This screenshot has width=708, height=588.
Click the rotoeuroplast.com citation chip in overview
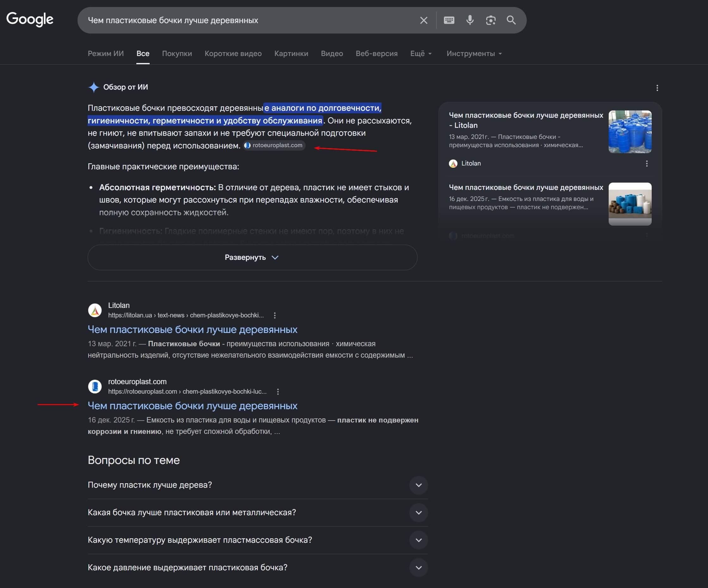274,145
